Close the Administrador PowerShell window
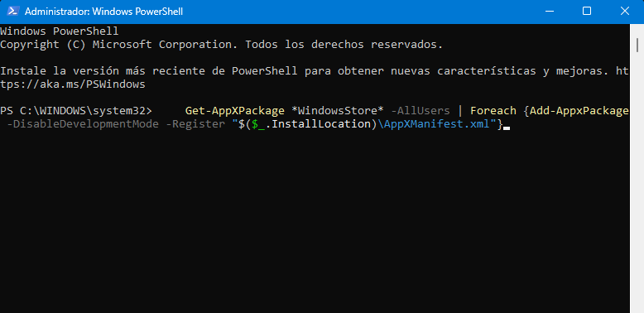This screenshot has width=644, height=313. 625,12
